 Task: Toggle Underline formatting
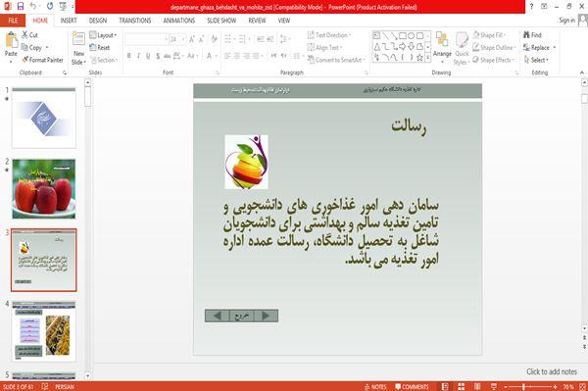(x=148, y=56)
